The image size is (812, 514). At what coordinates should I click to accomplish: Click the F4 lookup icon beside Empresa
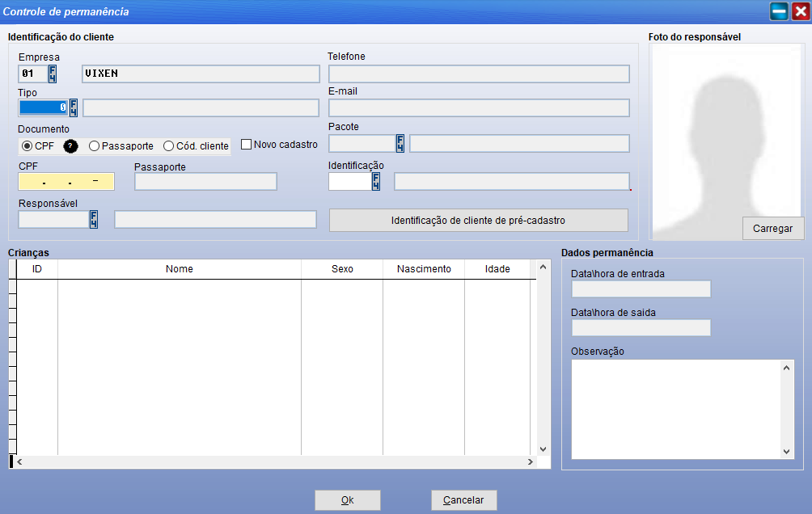(x=53, y=74)
